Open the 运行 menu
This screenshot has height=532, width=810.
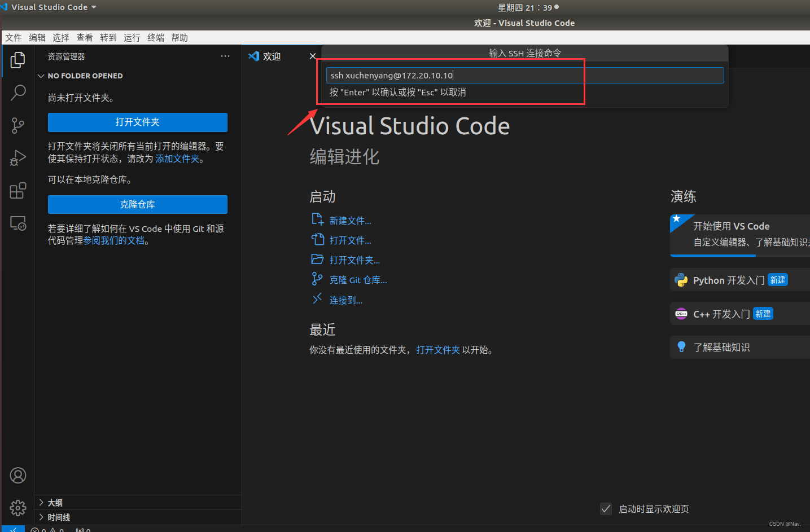pyautogui.click(x=132, y=38)
